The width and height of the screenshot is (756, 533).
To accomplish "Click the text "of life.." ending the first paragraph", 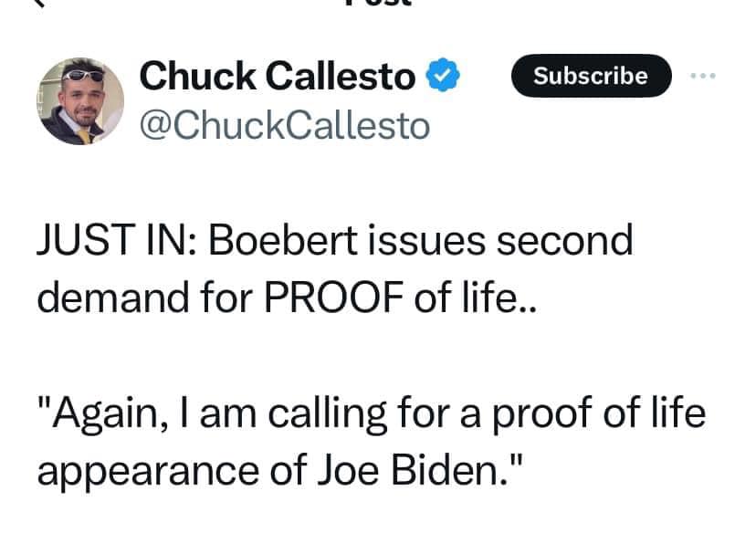I will pos(476,297).
